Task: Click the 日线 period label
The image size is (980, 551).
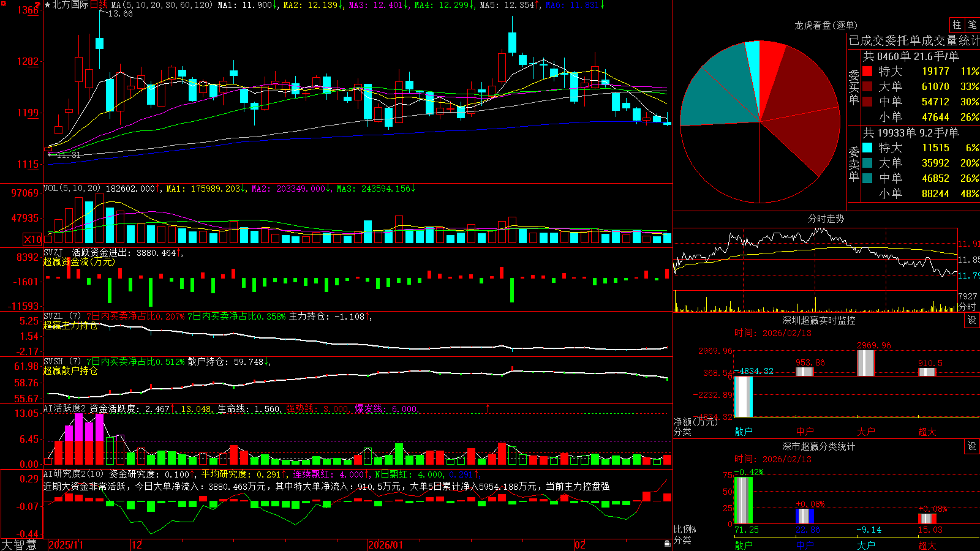Action: [99, 5]
